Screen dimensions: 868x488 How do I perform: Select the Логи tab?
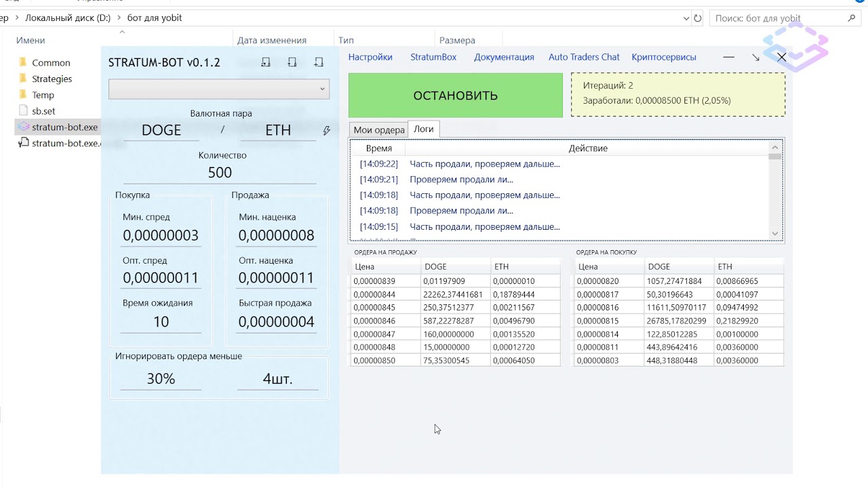click(x=424, y=129)
